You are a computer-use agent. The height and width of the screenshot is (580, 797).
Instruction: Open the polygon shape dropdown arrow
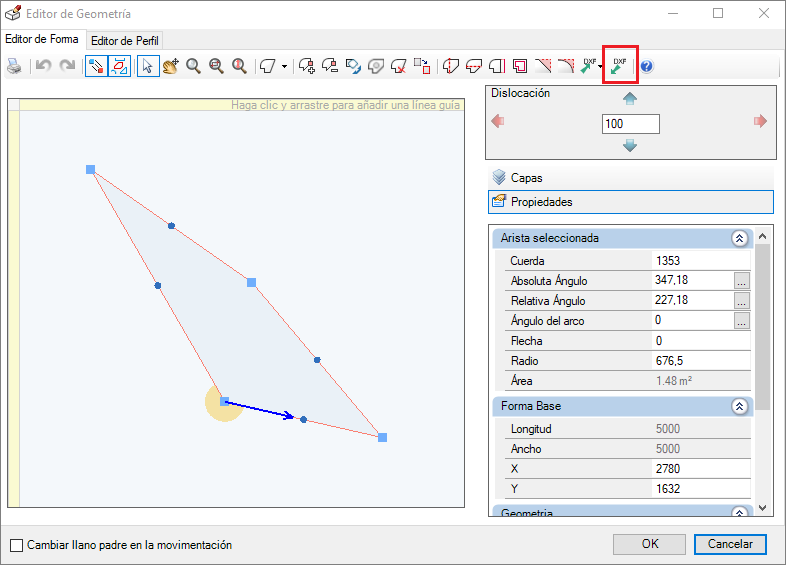click(284, 67)
